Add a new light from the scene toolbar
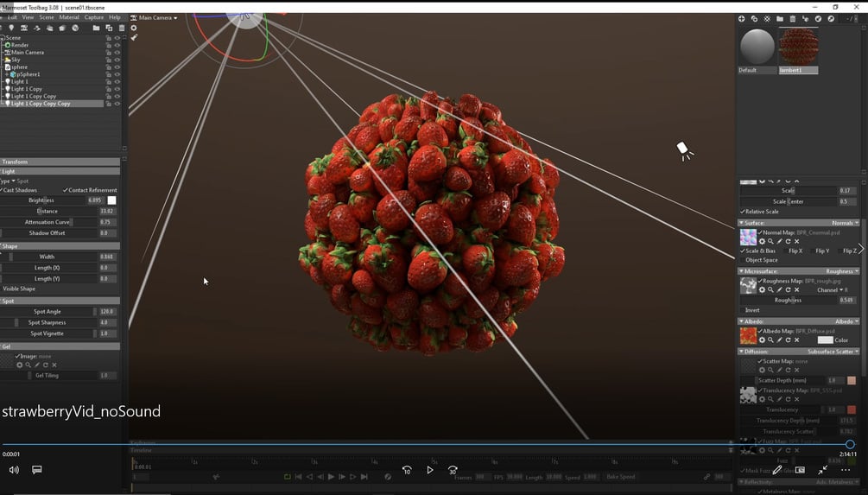 (x=11, y=28)
